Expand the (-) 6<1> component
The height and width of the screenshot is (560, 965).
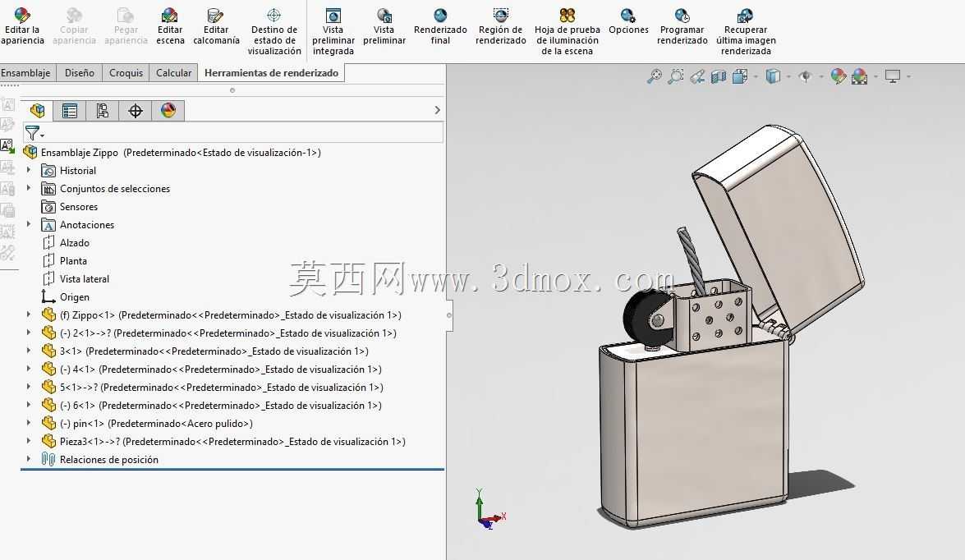click(28, 405)
